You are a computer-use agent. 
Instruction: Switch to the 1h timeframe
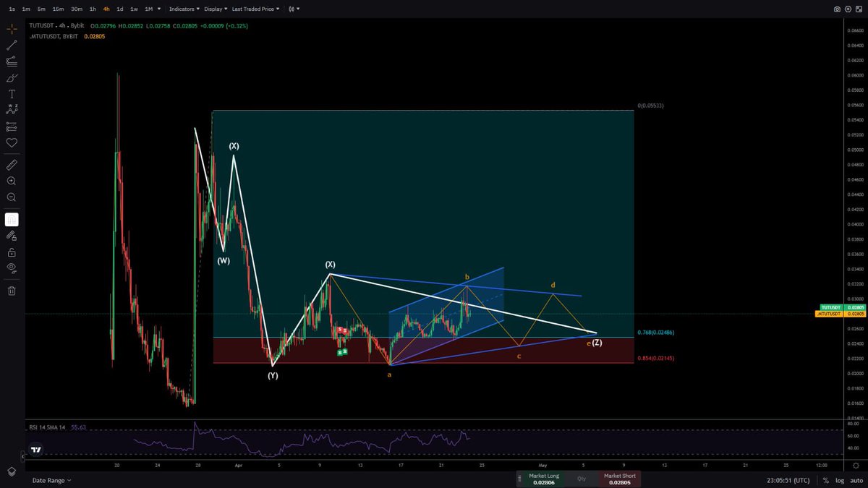coord(93,9)
